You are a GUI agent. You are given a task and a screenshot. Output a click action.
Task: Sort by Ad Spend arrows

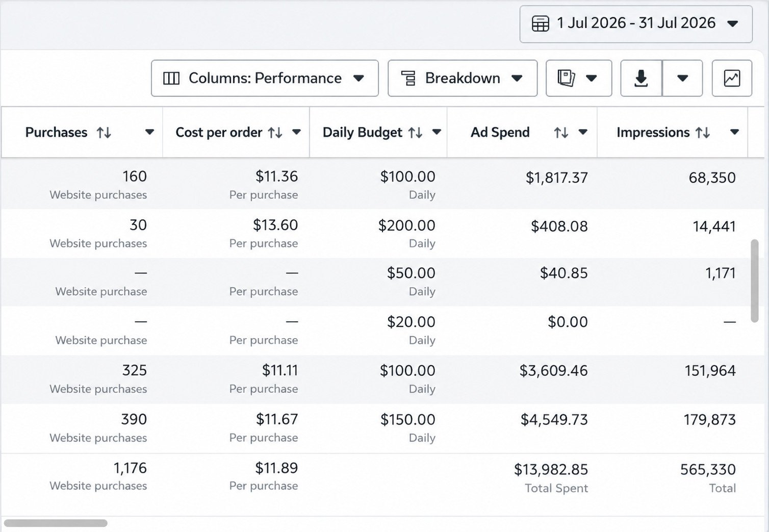point(561,133)
